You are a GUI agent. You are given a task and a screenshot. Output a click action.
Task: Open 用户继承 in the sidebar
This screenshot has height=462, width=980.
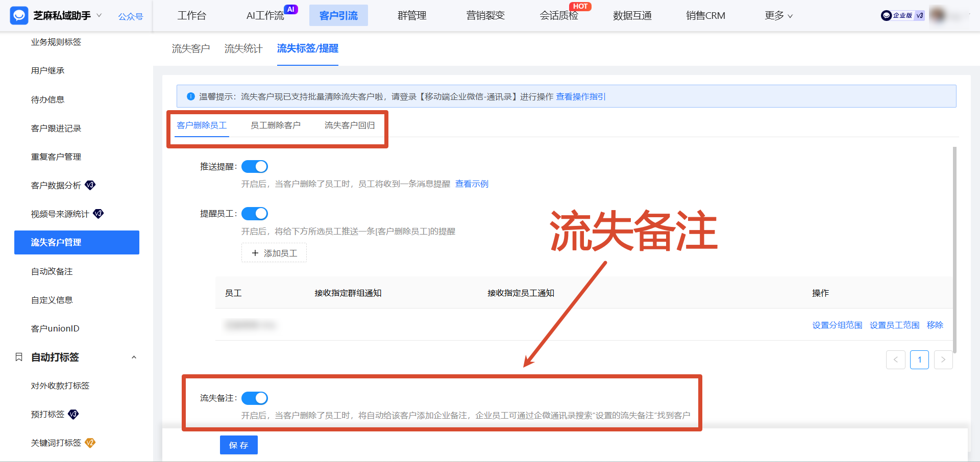(x=47, y=71)
